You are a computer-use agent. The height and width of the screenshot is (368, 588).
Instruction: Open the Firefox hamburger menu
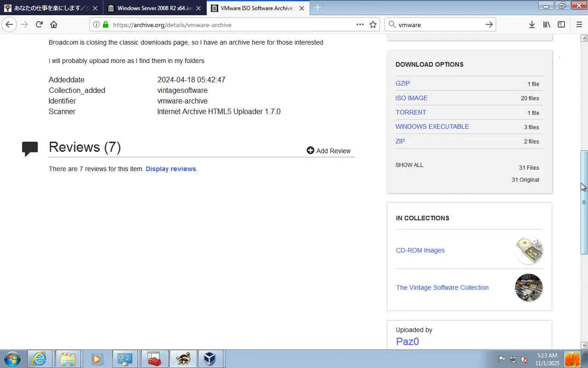(x=579, y=25)
